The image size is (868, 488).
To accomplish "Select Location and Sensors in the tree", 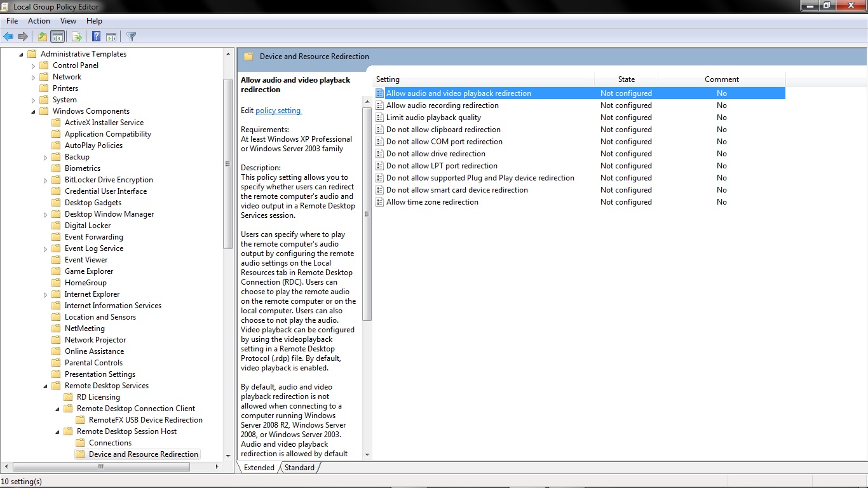I will [100, 317].
